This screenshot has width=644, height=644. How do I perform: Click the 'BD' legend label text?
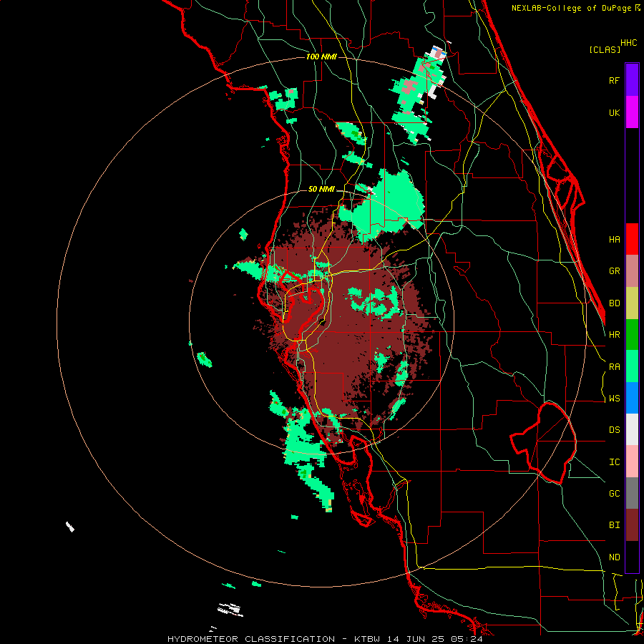point(614,303)
